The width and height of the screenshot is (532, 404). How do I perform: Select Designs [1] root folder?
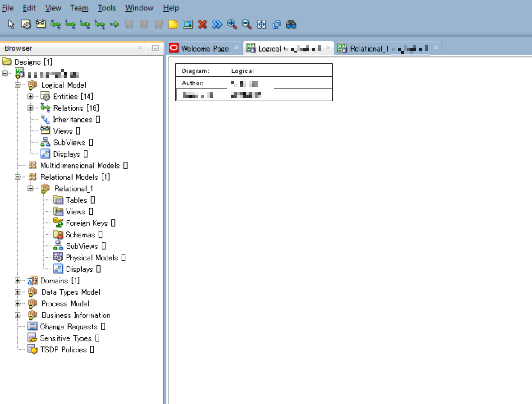point(28,62)
